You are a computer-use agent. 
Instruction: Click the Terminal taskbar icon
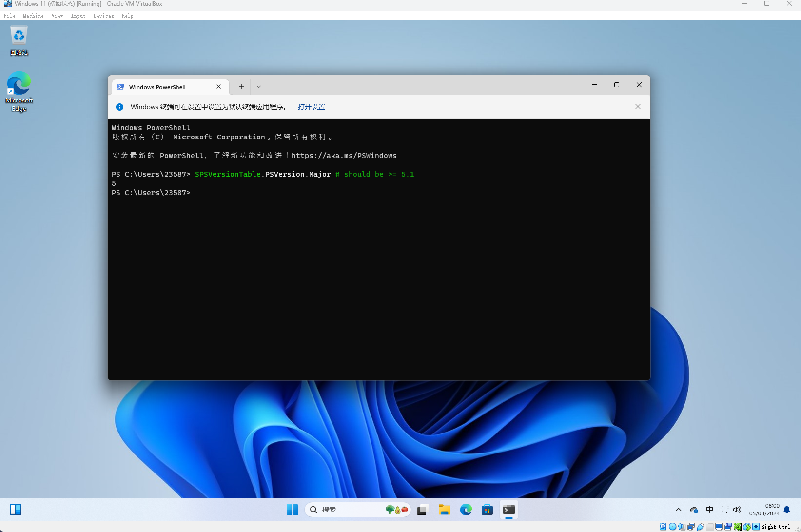[509, 510]
